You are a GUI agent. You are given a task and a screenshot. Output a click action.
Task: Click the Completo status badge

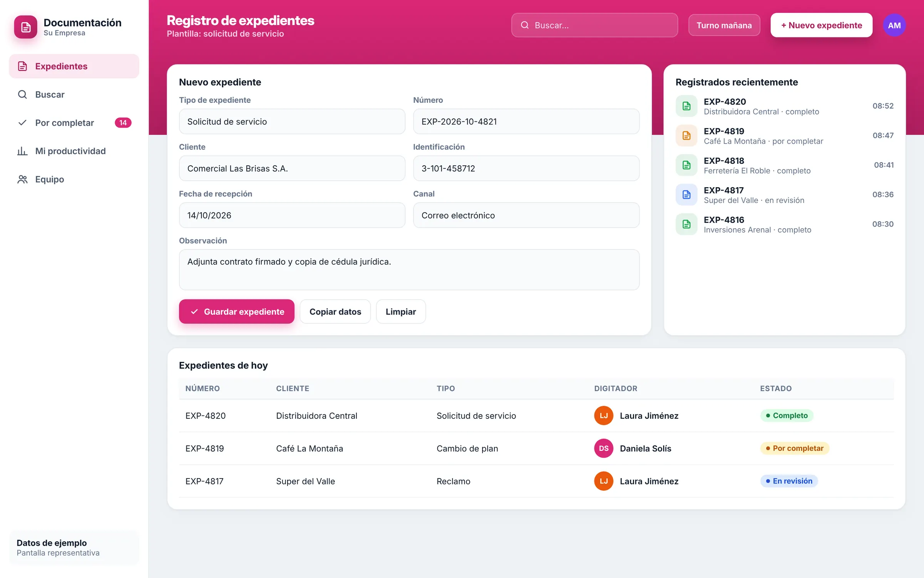[787, 415]
